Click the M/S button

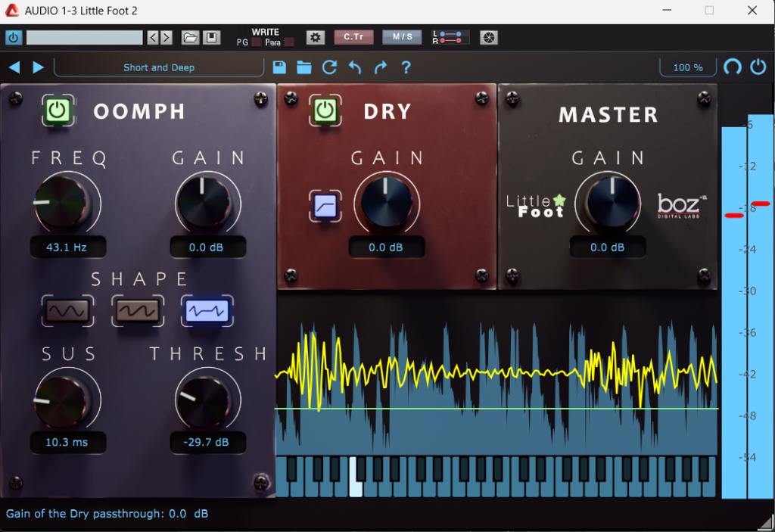pos(402,37)
